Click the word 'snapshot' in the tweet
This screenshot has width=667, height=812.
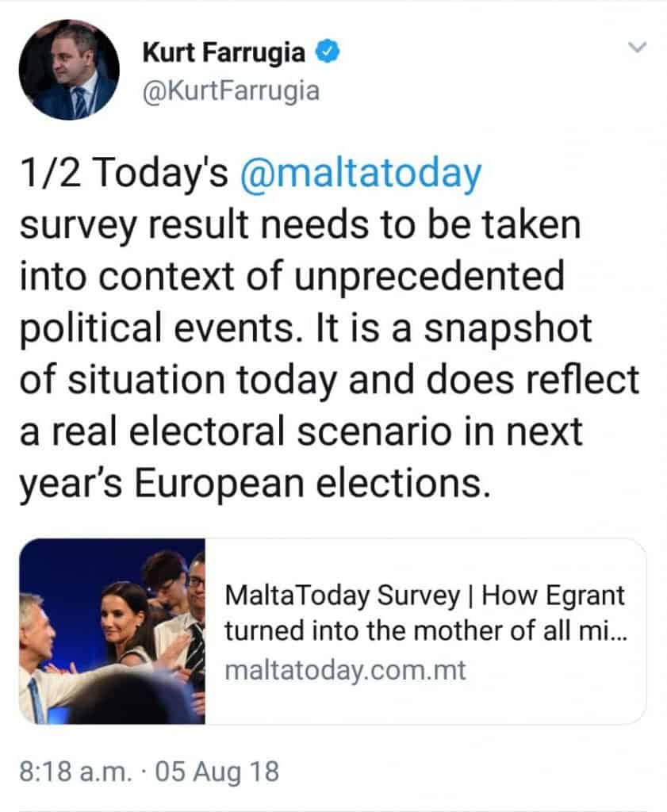coord(508,328)
